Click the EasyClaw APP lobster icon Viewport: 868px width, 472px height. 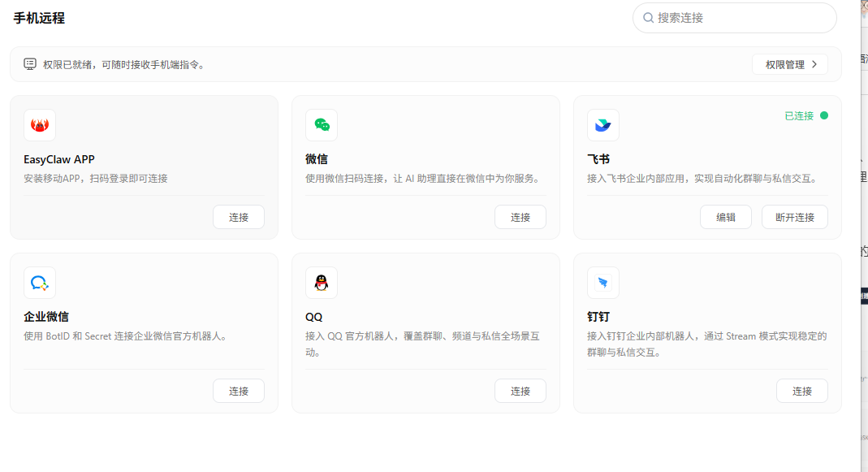[39, 125]
